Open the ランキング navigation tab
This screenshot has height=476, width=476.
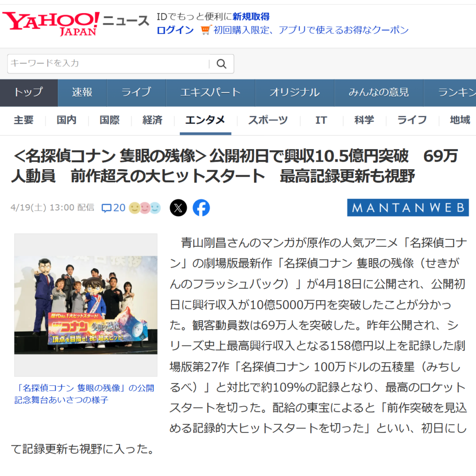450,93
